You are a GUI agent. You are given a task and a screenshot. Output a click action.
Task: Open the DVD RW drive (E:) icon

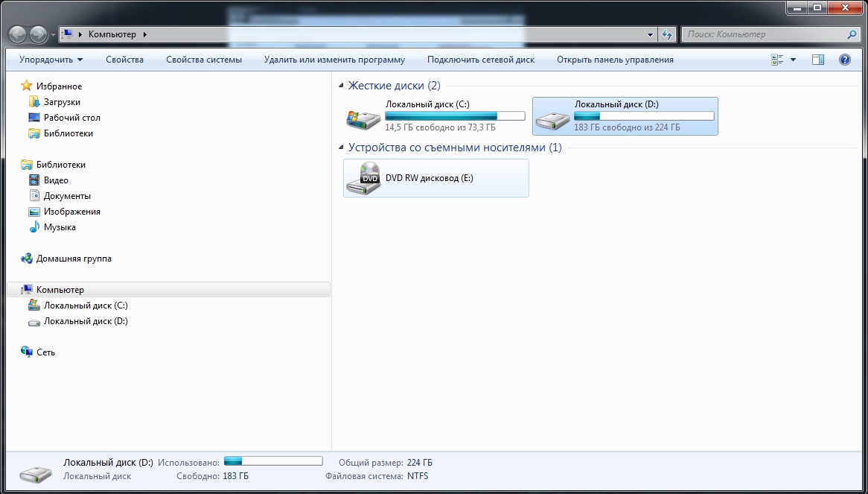[363, 179]
